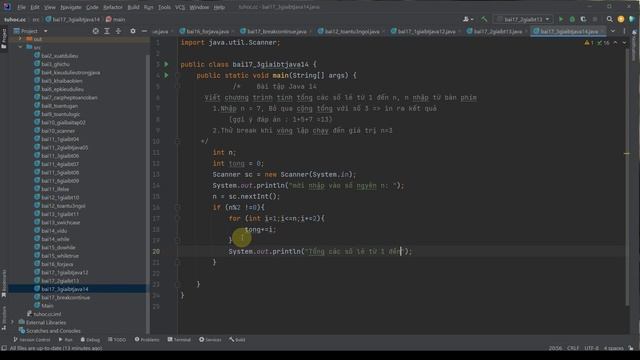Open the VCS menu
Image resolution: width=640 pixels, height=360 pixels.
coord(180,7)
